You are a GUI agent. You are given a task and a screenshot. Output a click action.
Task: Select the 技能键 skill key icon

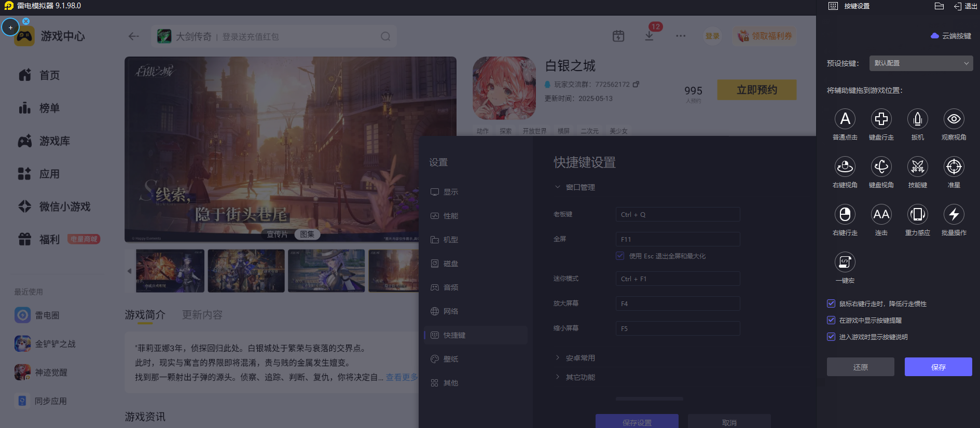[918, 167]
